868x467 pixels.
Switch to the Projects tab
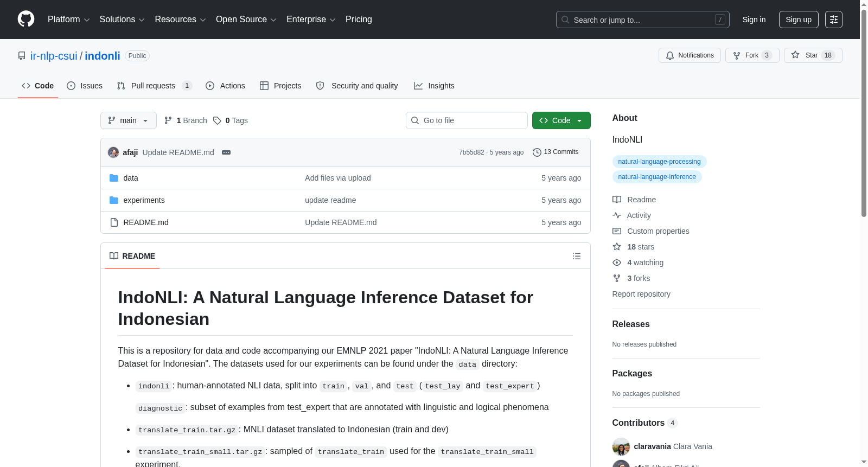tap(280, 86)
